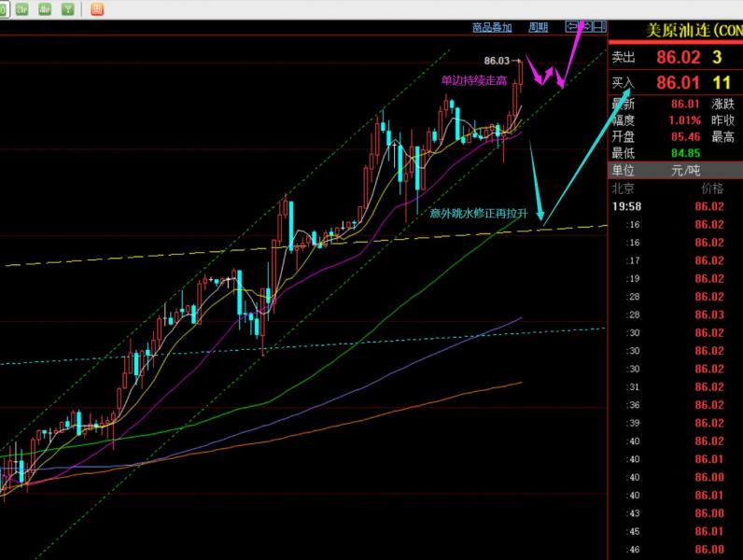
Task: Open the 商品叠加 overlay option
Action: [492, 28]
